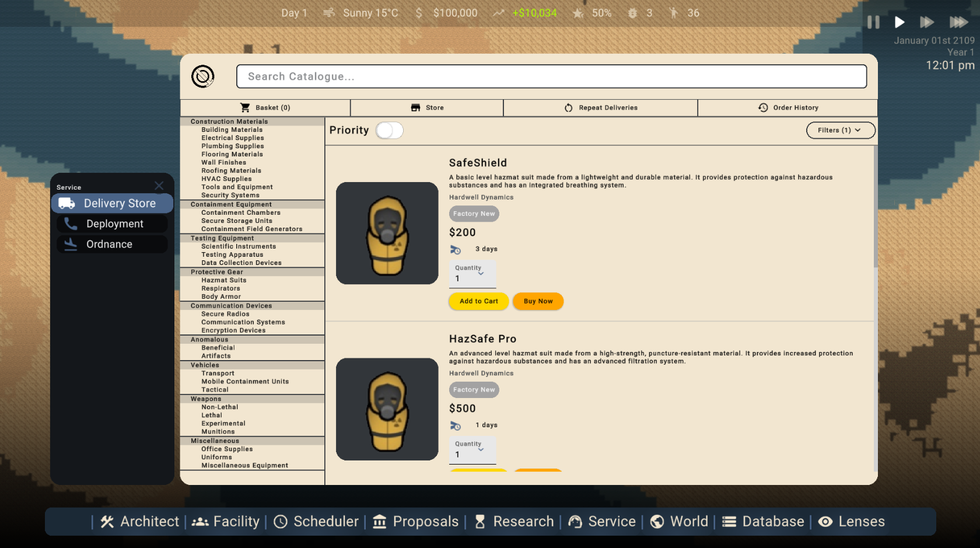Click the income trend arrow icon
This screenshot has height=548, width=980.
[x=499, y=13]
